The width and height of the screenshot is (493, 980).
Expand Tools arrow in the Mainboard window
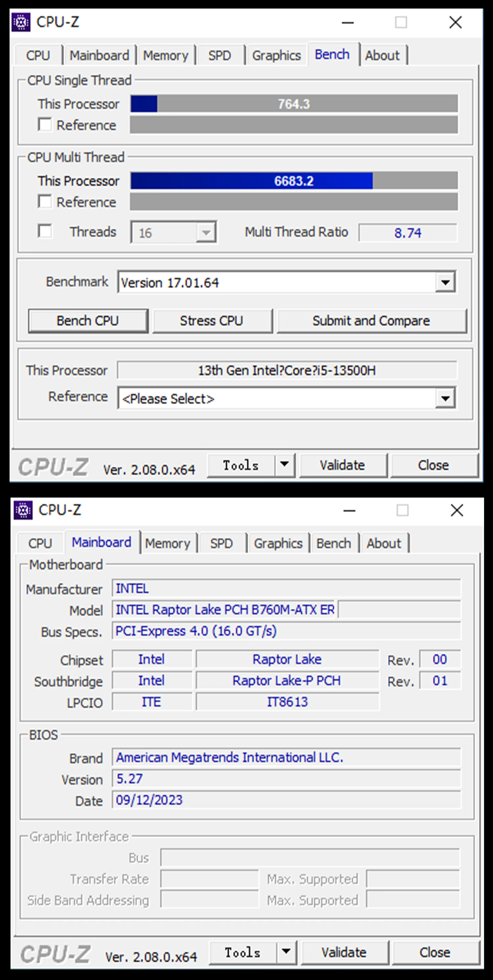(286, 952)
